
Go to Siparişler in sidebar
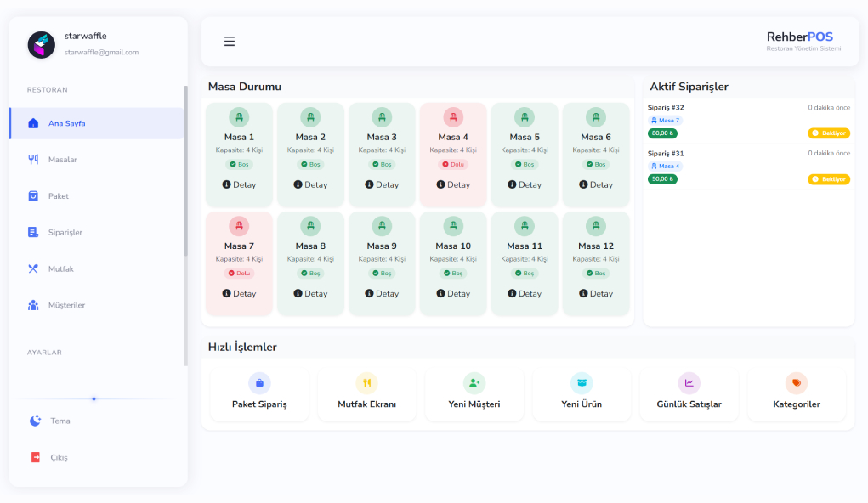point(65,232)
